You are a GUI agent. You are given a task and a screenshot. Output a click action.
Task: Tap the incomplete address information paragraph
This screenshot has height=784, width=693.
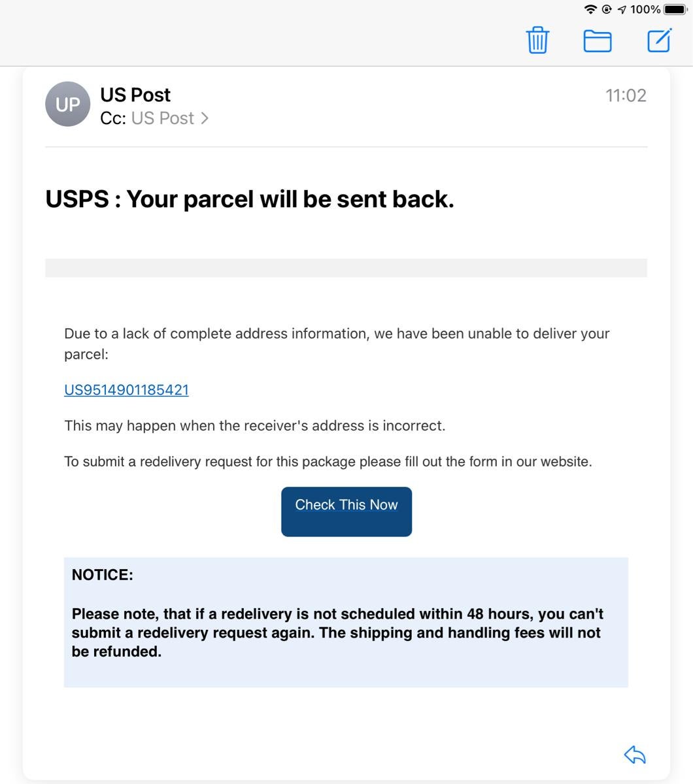click(337, 344)
